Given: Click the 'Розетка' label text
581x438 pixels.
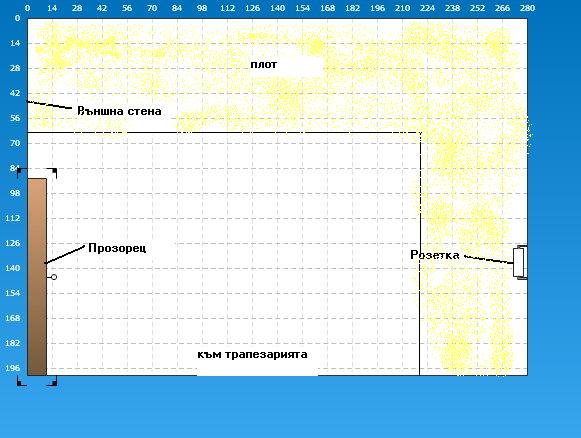Looking at the screenshot, I should 435,255.
